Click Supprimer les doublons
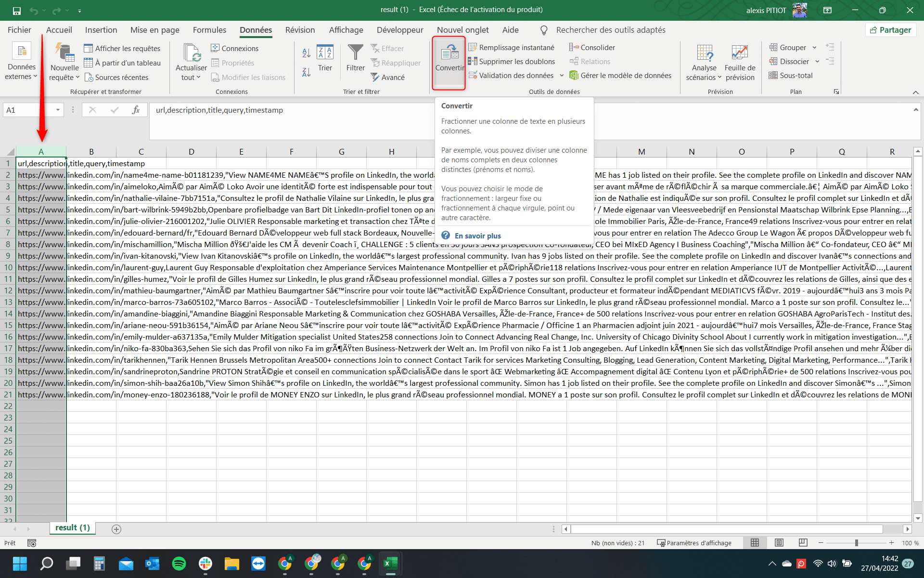 (x=512, y=61)
